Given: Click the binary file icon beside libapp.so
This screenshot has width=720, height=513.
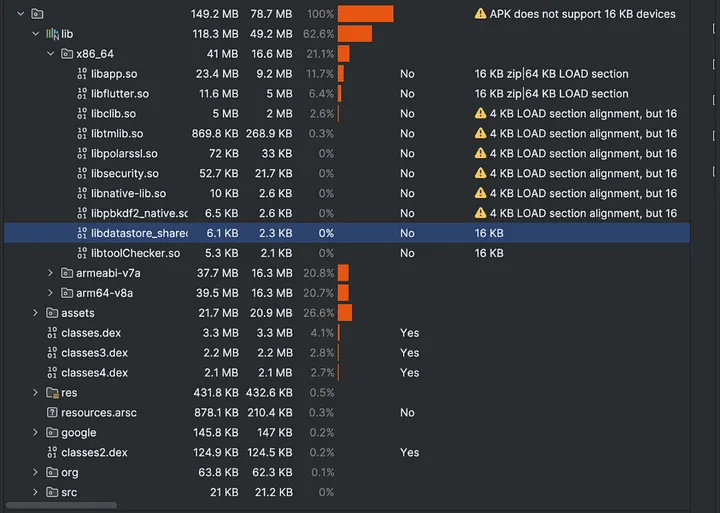Looking at the screenshot, I should (x=82, y=74).
